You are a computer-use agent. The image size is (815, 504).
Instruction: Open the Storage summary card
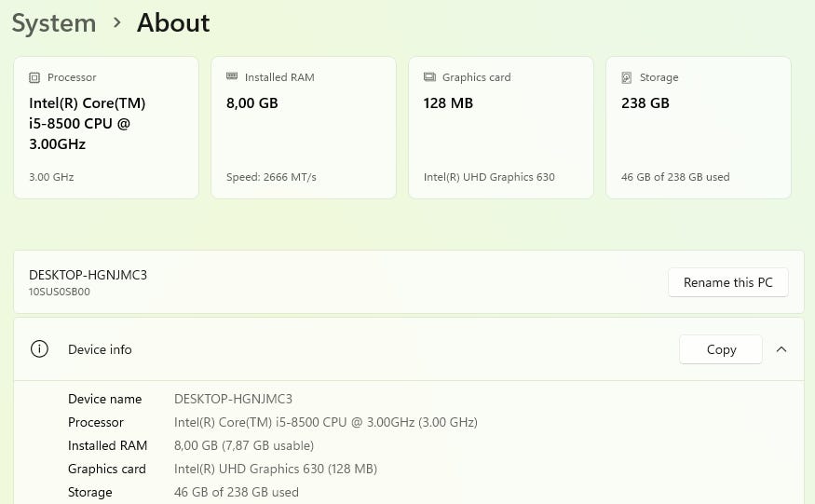pos(699,128)
